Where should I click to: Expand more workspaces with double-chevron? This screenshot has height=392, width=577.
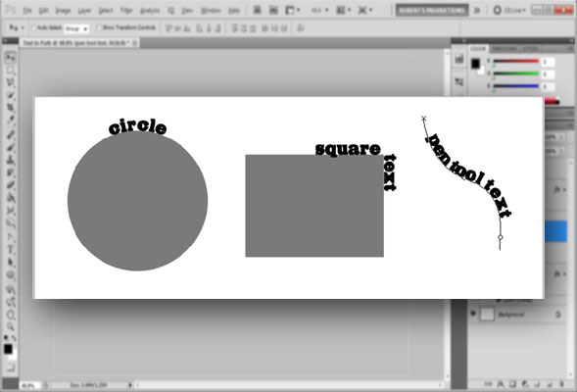click(x=477, y=11)
